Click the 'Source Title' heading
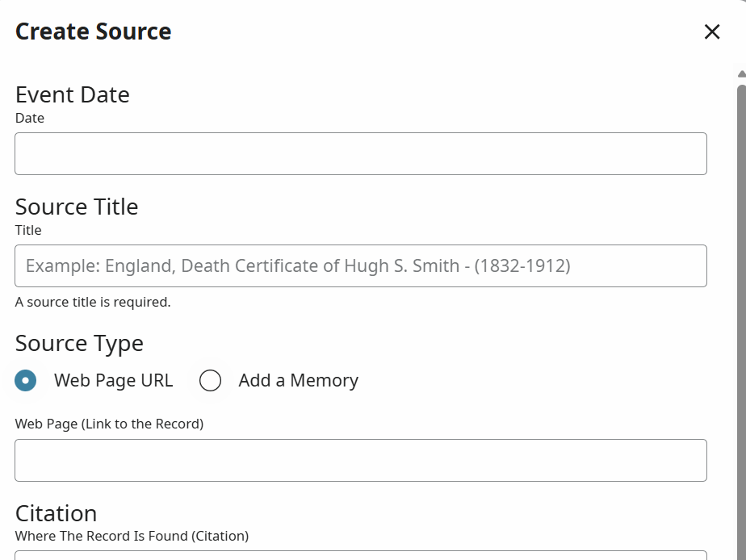This screenshot has width=746, height=560. (x=77, y=207)
